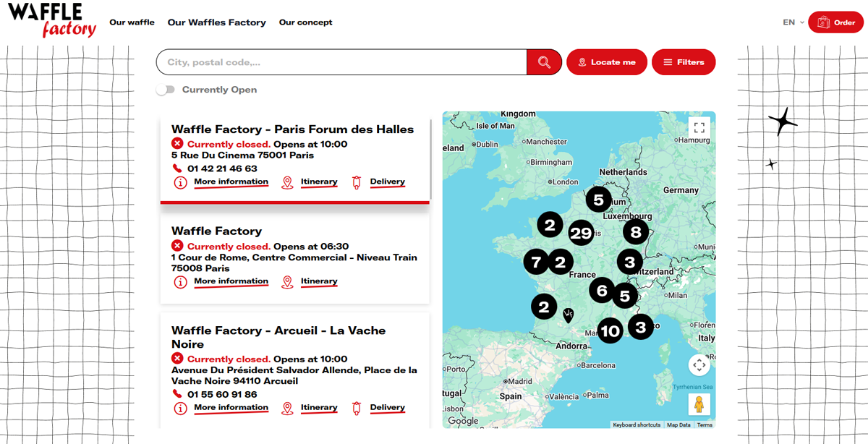Open More information for Arcueil La Vache Noire
This screenshot has width=868, height=444.
(x=231, y=408)
